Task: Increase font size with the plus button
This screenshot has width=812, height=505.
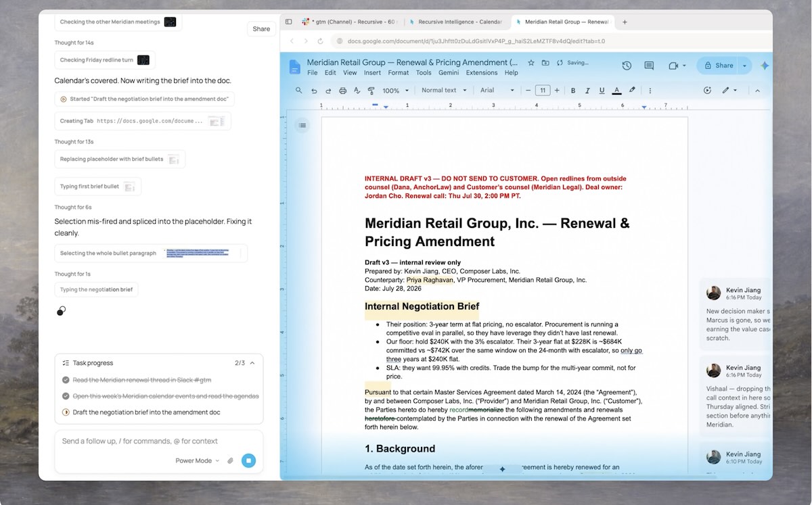Action: (x=557, y=90)
